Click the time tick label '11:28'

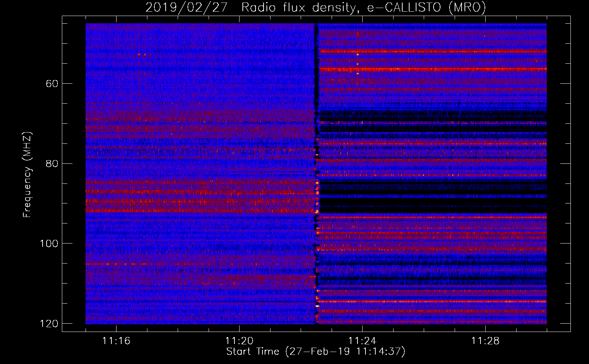click(485, 341)
